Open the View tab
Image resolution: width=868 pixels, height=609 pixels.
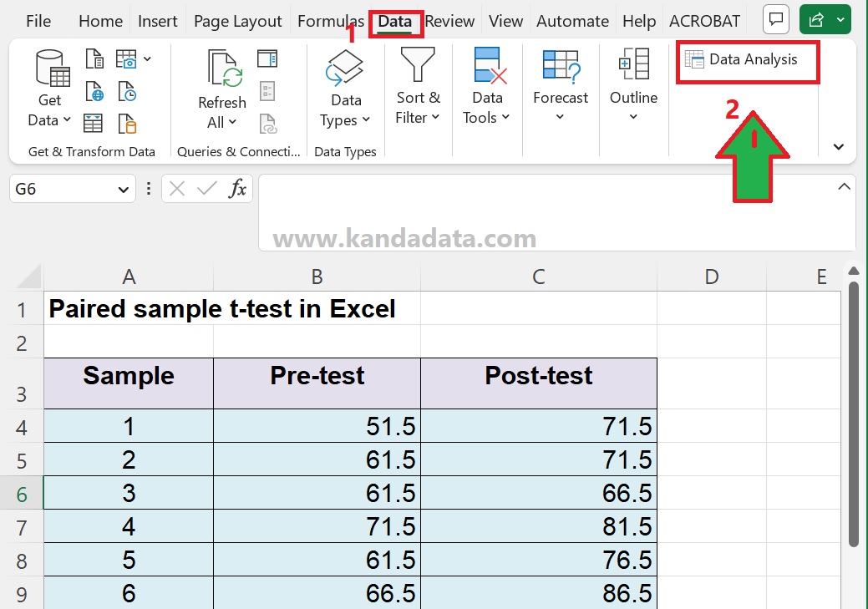pos(505,22)
